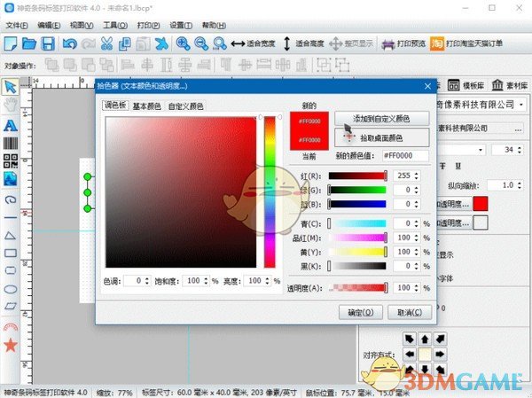This screenshot has height=398, width=532.
Task: Click the red text color swatch
Action: [480, 203]
